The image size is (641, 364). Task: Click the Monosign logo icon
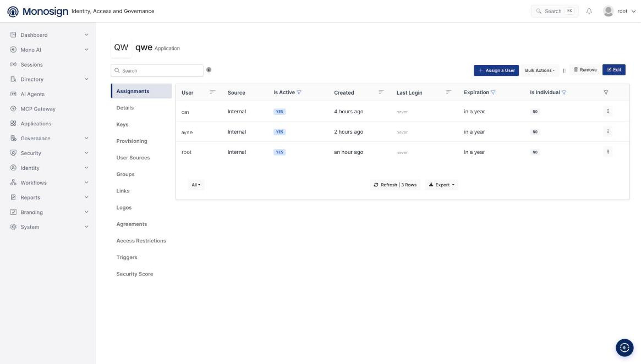tap(13, 12)
